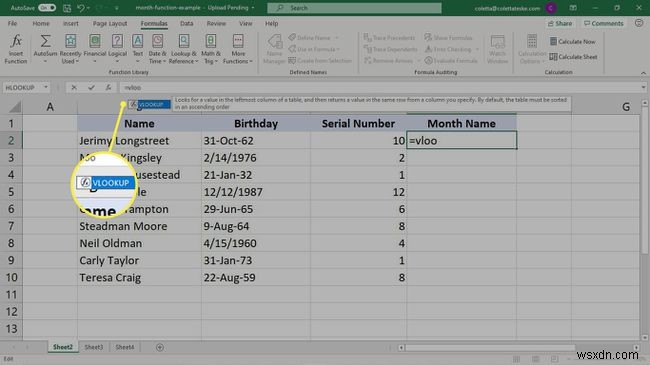Open Recently Used functions list

coord(70,49)
